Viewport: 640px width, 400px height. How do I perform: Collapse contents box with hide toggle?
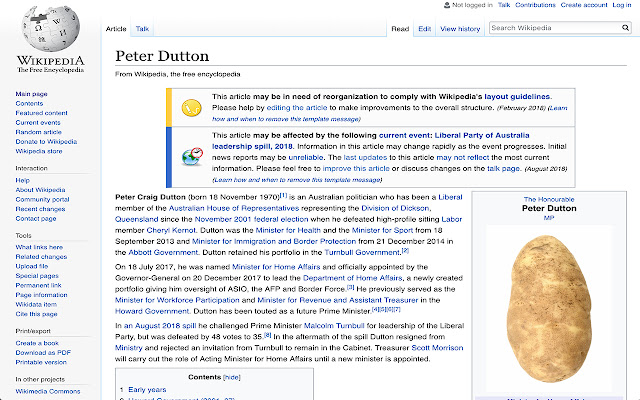coord(232,378)
